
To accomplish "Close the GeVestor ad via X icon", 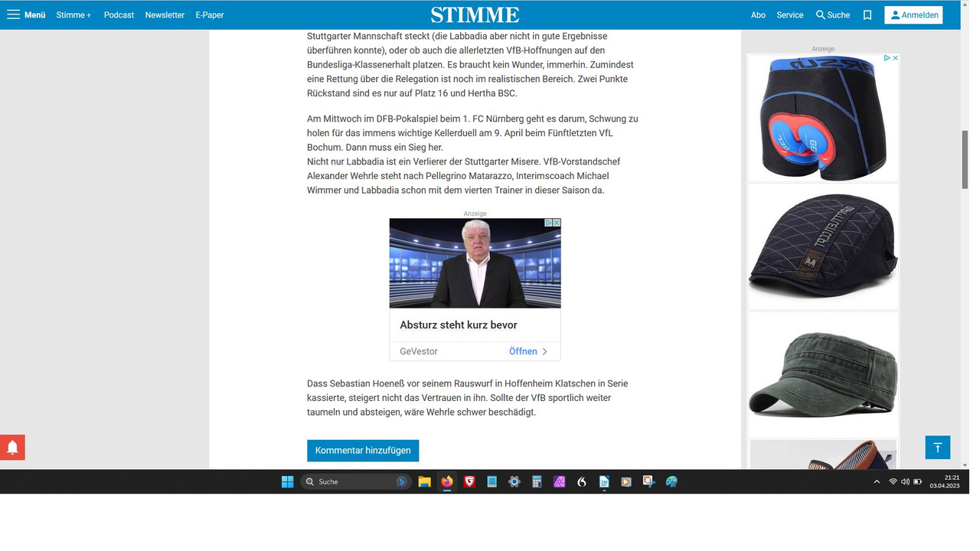I will [x=557, y=223].
